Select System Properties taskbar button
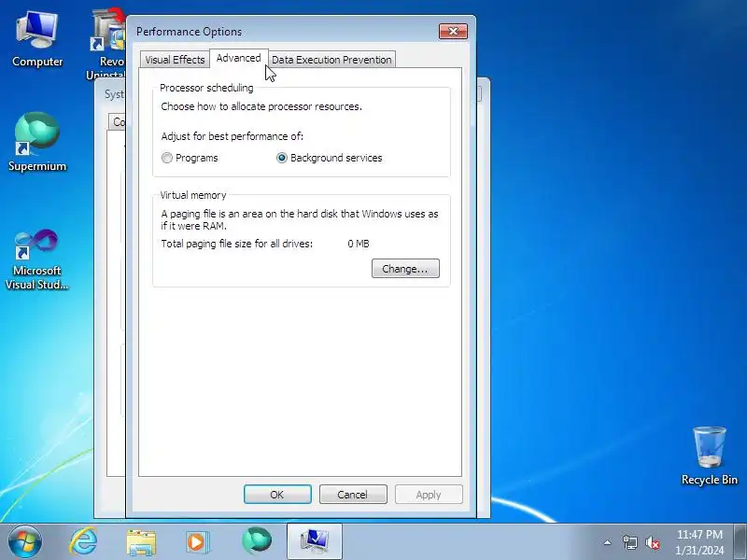 [315, 541]
